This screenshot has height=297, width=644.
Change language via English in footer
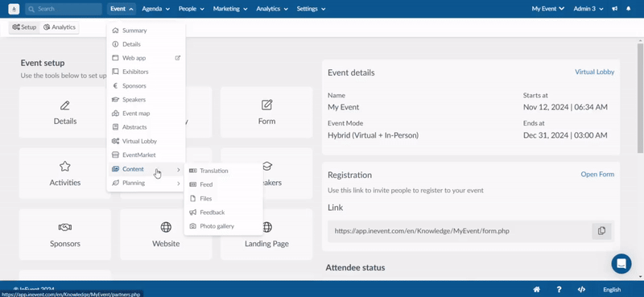pyautogui.click(x=612, y=290)
